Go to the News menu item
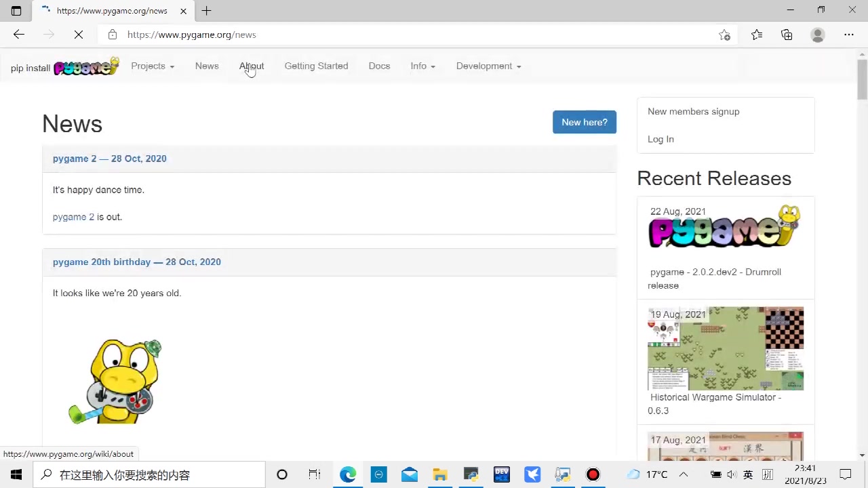The height and width of the screenshot is (488, 868). click(207, 66)
